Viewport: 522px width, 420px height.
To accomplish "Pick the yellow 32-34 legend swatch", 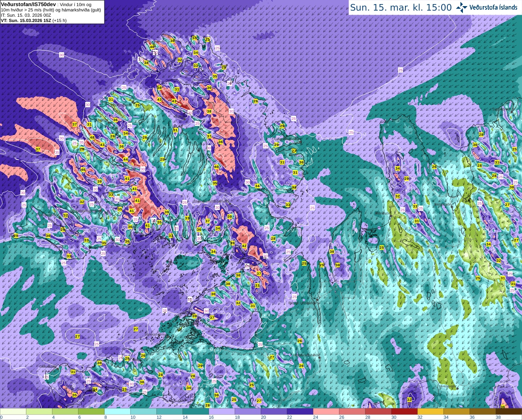I will coord(431,411).
